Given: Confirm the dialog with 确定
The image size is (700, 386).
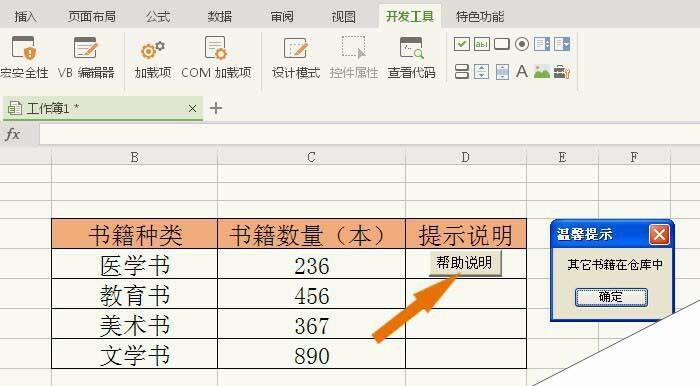Looking at the screenshot, I should coord(611,297).
